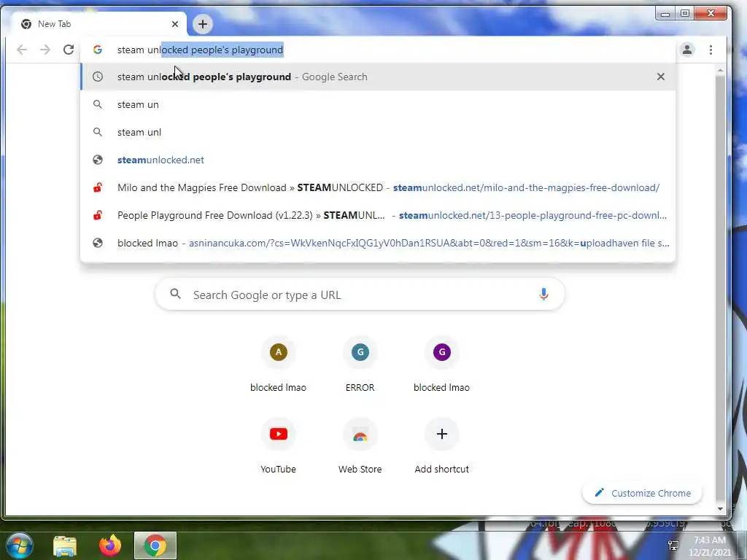Open the 'blocked lmao' shortcut with A icon

tap(278, 365)
